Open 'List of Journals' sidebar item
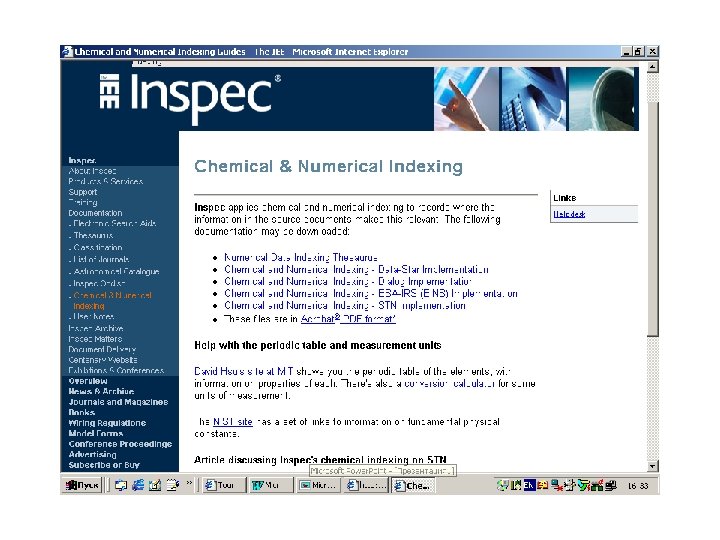 [99, 259]
